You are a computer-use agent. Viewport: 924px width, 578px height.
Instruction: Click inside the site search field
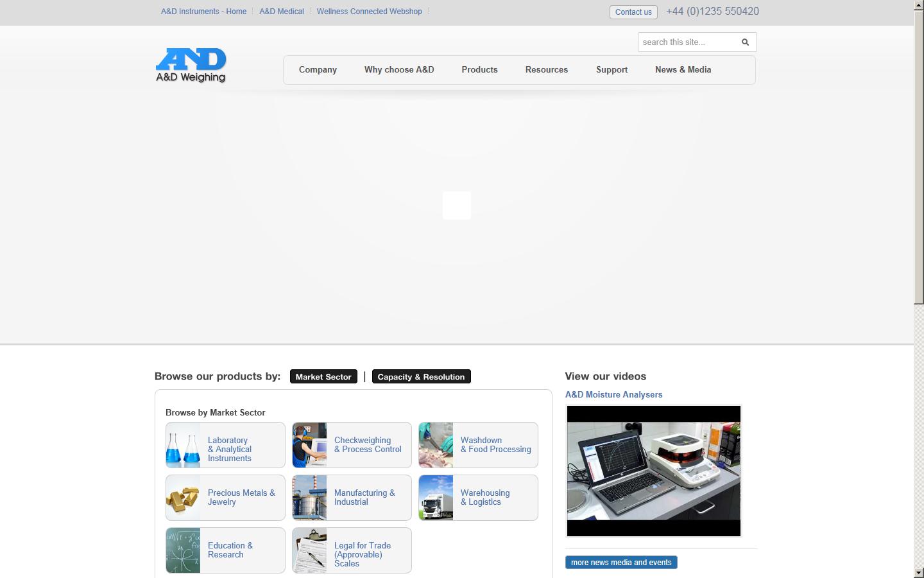click(x=683, y=42)
